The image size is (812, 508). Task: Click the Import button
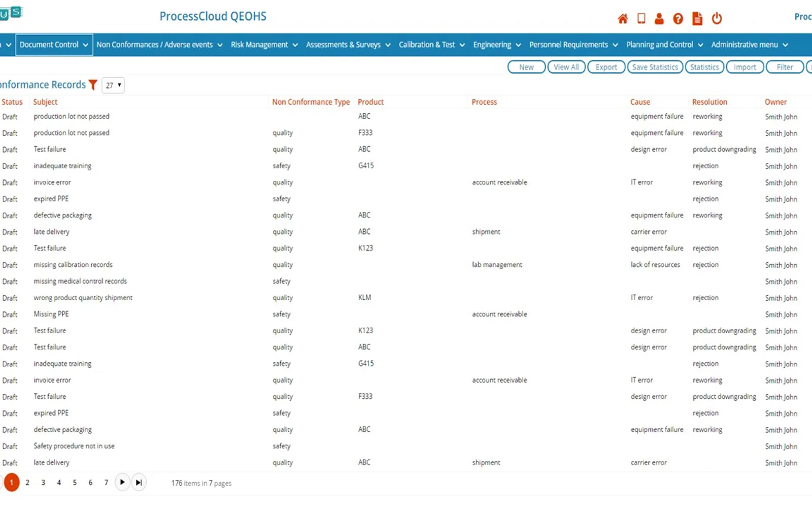pos(745,67)
